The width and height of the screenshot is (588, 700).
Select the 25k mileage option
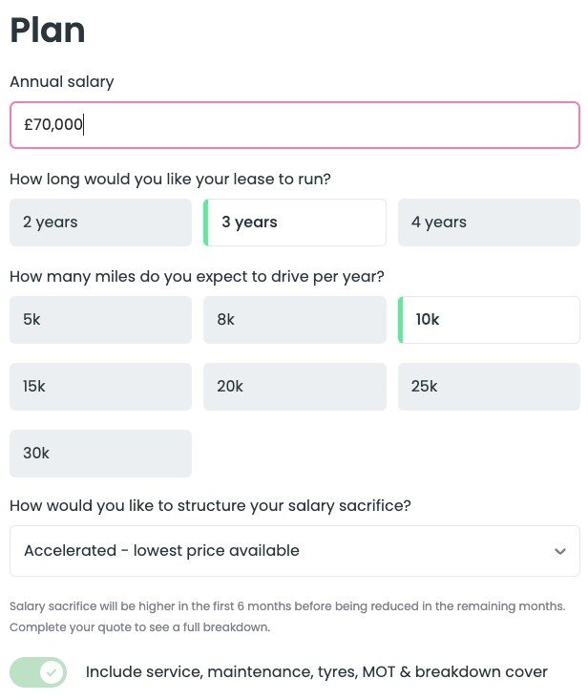[x=489, y=387]
